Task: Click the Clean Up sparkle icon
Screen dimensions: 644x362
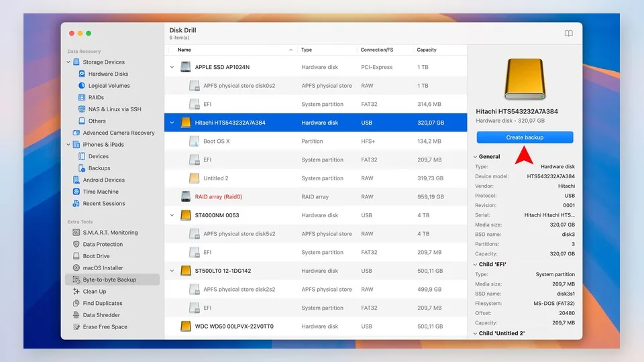Action: pos(76,292)
